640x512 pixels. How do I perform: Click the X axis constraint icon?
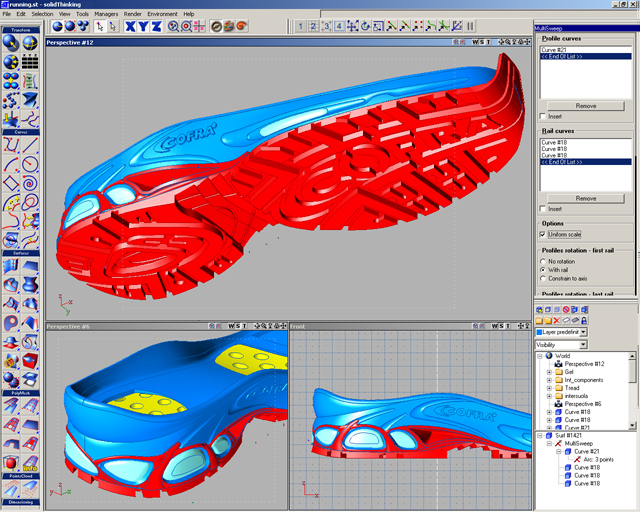[130, 27]
